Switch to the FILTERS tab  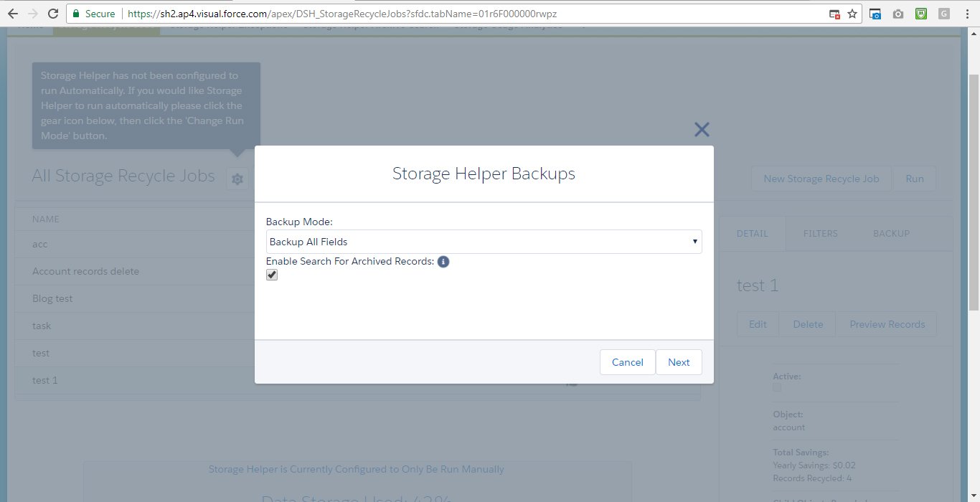[820, 233]
